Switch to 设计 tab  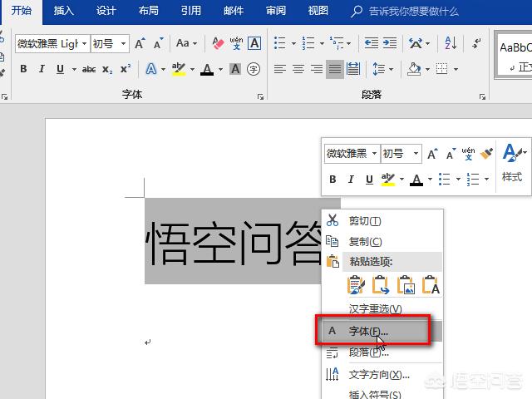click(x=106, y=11)
